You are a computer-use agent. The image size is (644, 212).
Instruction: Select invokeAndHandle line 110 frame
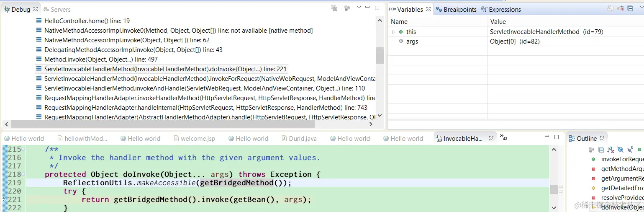[200, 88]
